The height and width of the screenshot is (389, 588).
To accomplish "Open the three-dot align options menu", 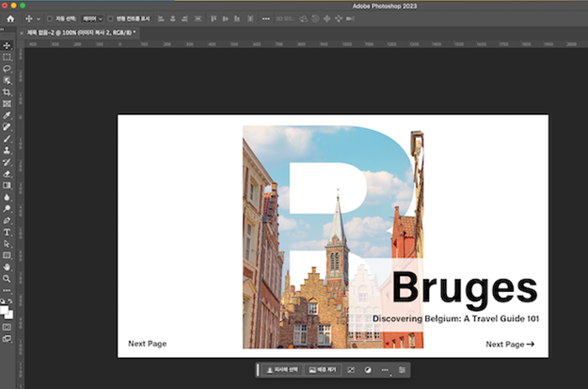I will 265,18.
